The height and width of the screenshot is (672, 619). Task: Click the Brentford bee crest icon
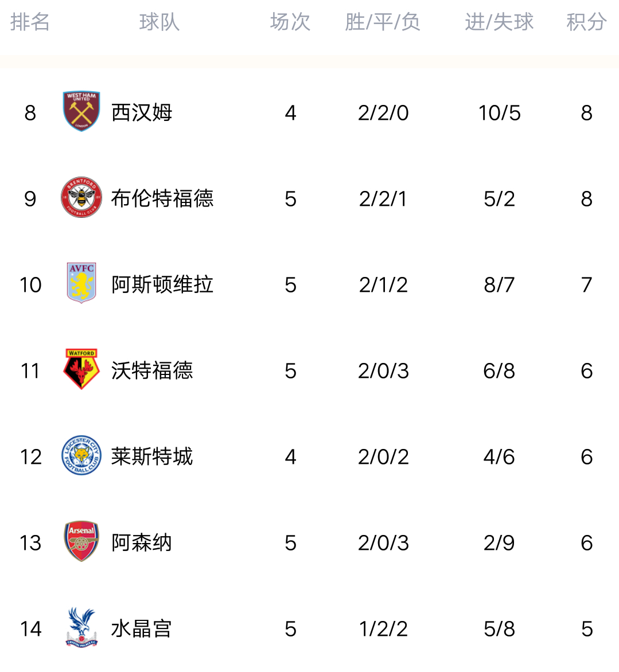tap(81, 197)
